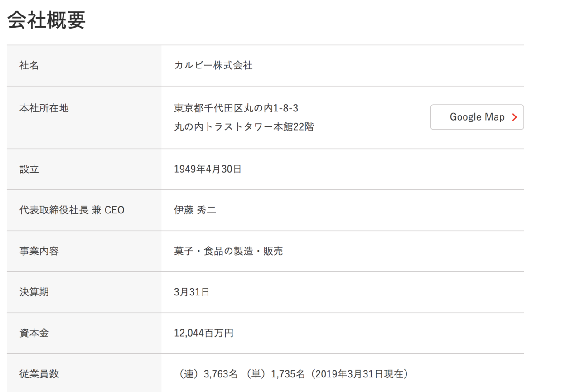Select address line 東京都千代田区丸の内1-8-3
The height and width of the screenshot is (392, 580).
236,108
